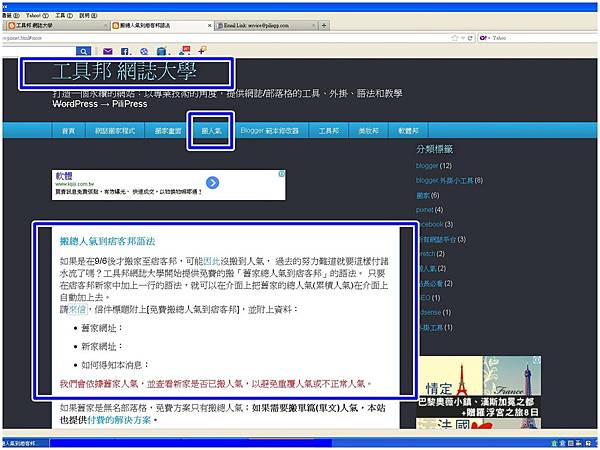Click the Facebook icon in the toolbar
Viewport: 600px width, 450px height.
(x=124, y=51)
